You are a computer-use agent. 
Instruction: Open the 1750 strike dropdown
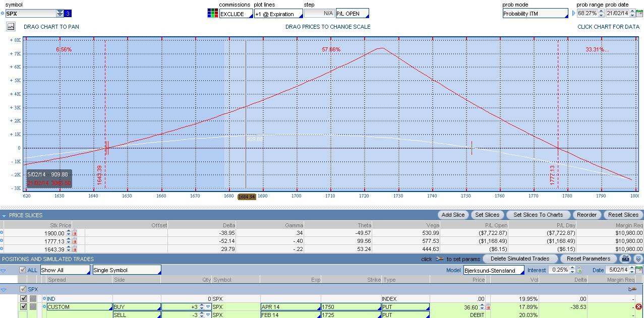pos(351,307)
